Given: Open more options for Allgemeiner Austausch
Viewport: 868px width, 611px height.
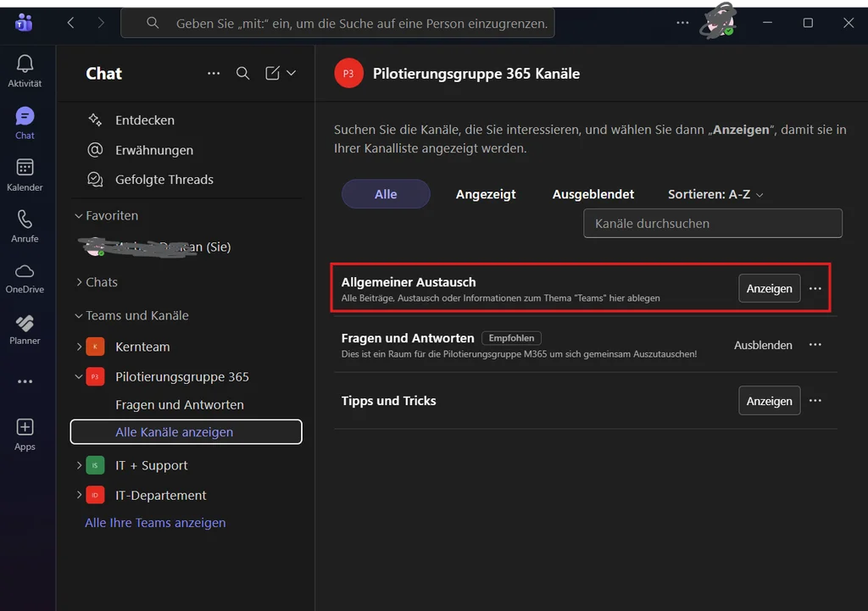Looking at the screenshot, I should [815, 289].
